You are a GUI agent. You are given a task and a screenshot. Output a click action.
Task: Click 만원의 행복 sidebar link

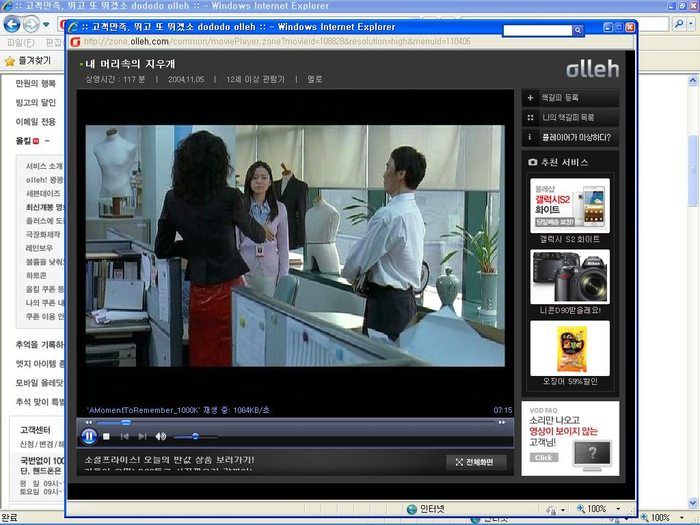click(36, 83)
